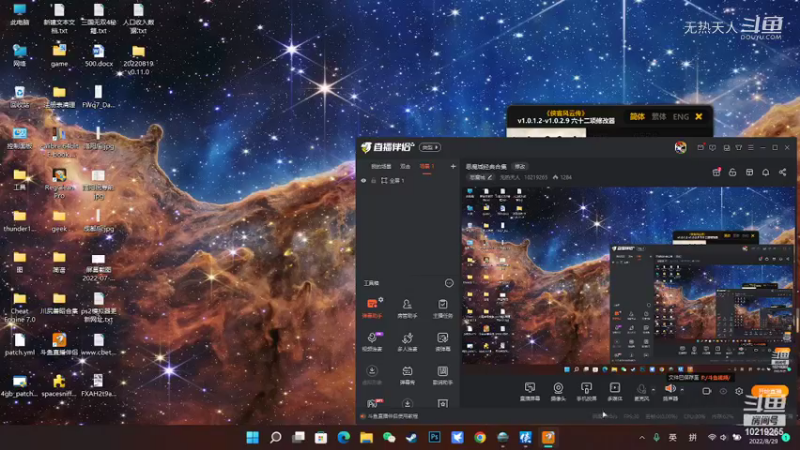Screen dimensions: 800x450
Task: Open the gear settings beside 弹幕助手
Action: pos(381,300)
